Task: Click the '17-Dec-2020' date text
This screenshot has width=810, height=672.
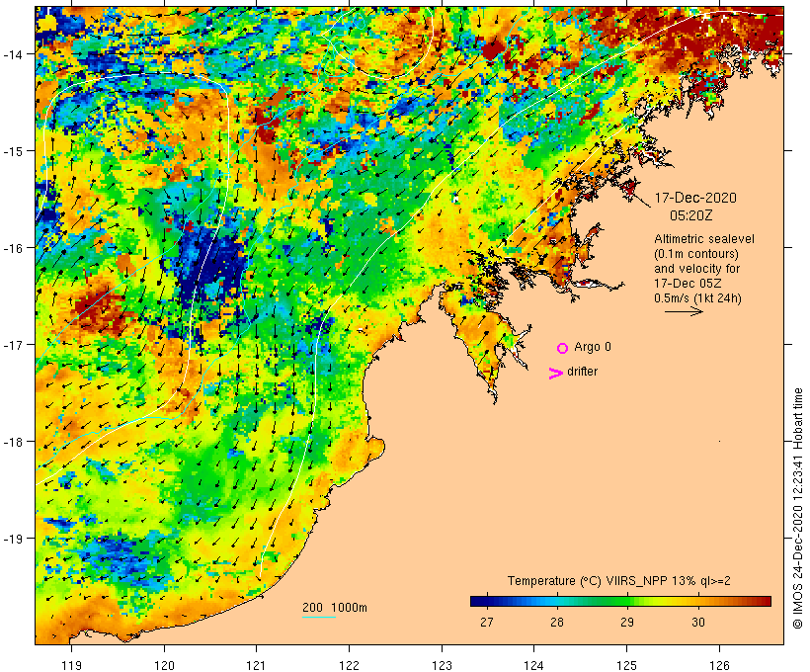Action: (x=695, y=198)
